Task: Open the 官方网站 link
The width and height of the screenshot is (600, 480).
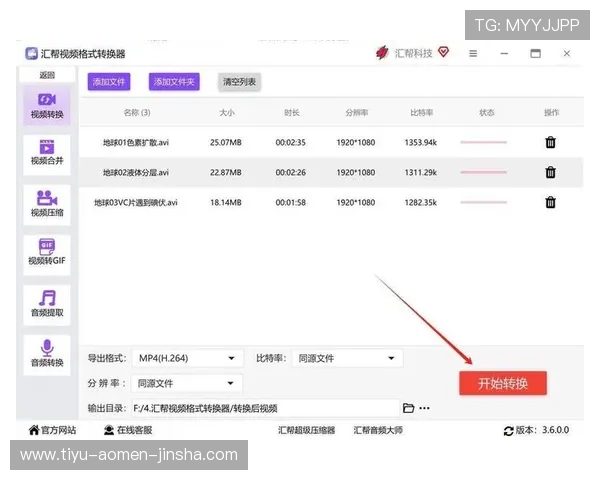Action: [x=52, y=430]
